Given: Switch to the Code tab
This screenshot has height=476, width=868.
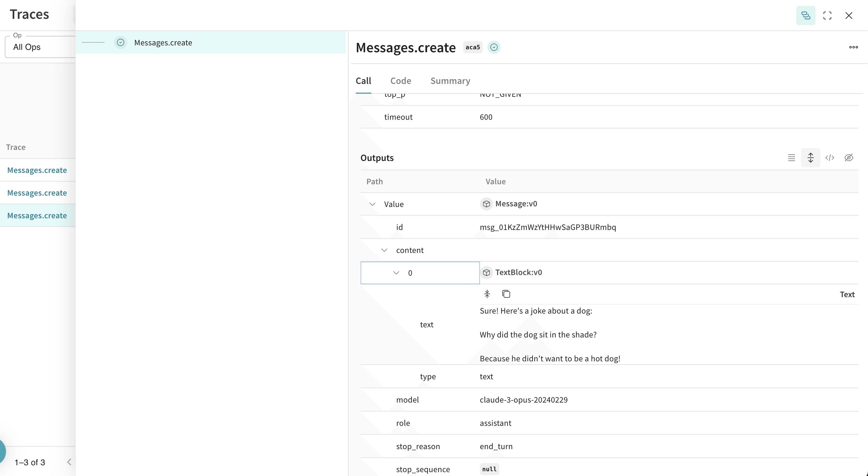Looking at the screenshot, I should (x=401, y=81).
